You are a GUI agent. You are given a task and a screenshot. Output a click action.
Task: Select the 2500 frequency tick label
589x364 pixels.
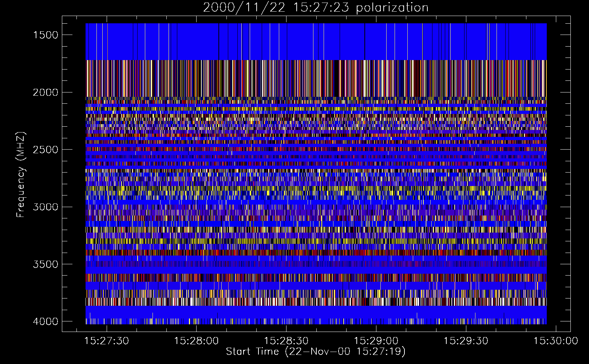[x=46, y=150]
